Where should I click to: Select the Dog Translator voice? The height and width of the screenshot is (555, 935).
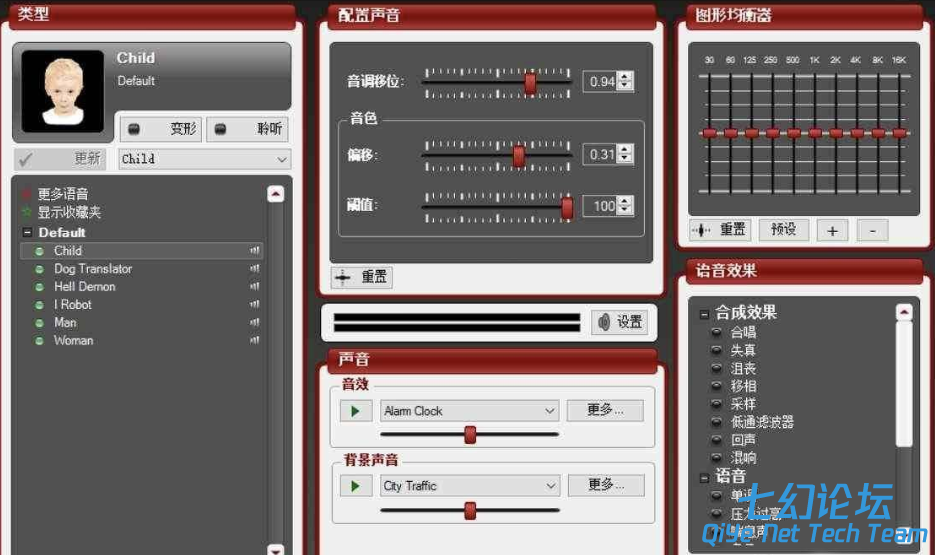92,269
